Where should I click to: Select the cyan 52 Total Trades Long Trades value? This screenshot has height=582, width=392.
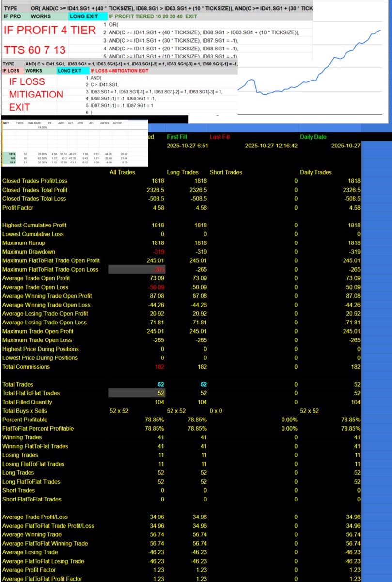(x=204, y=384)
